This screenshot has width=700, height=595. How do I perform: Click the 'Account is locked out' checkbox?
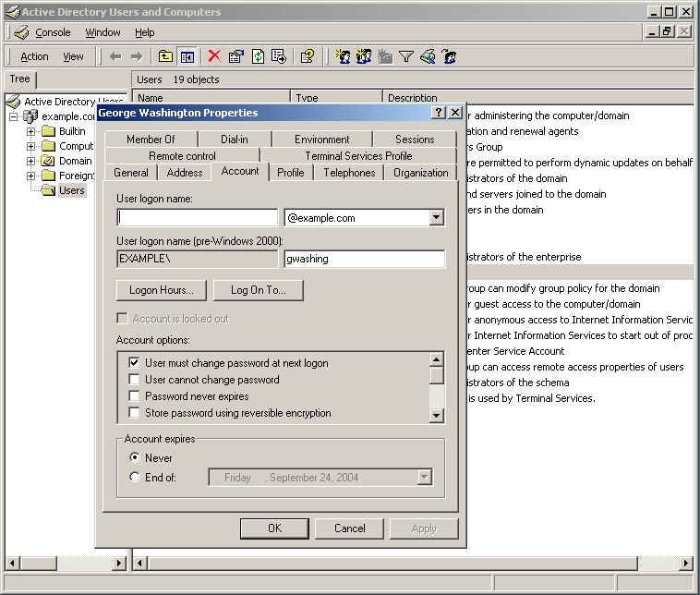coord(122,318)
